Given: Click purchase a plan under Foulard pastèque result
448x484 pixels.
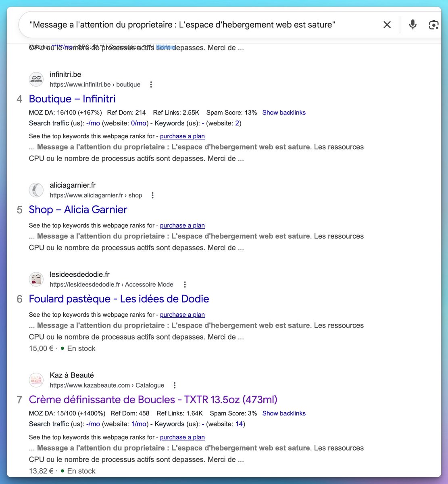Looking at the screenshot, I should point(182,315).
